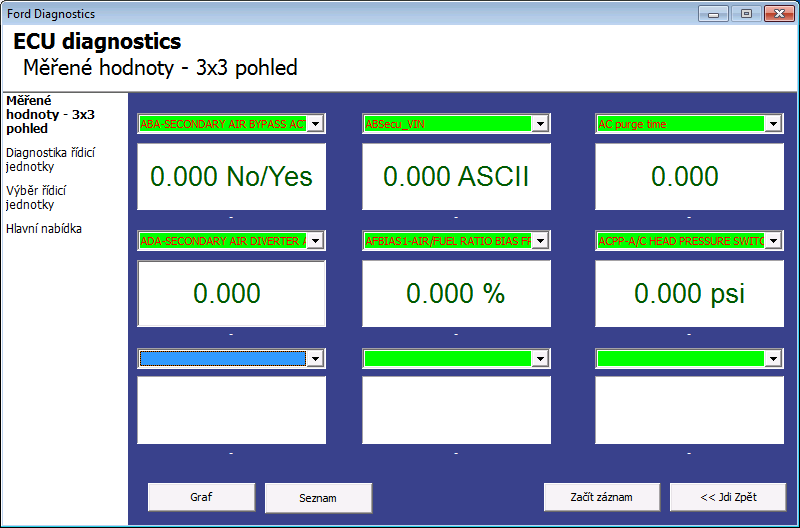800x528 pixels.
Task: Click the 0.000 psi value box
Action: (x=689, y=293)
